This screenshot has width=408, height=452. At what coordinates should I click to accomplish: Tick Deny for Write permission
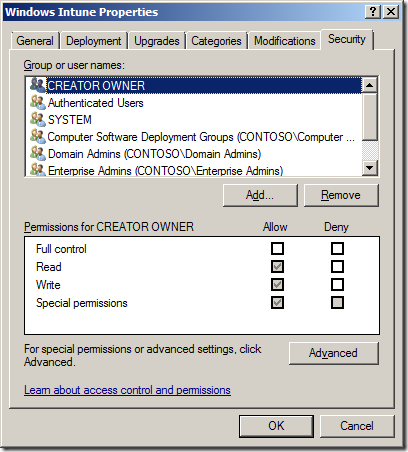click(x=337, y=284)
